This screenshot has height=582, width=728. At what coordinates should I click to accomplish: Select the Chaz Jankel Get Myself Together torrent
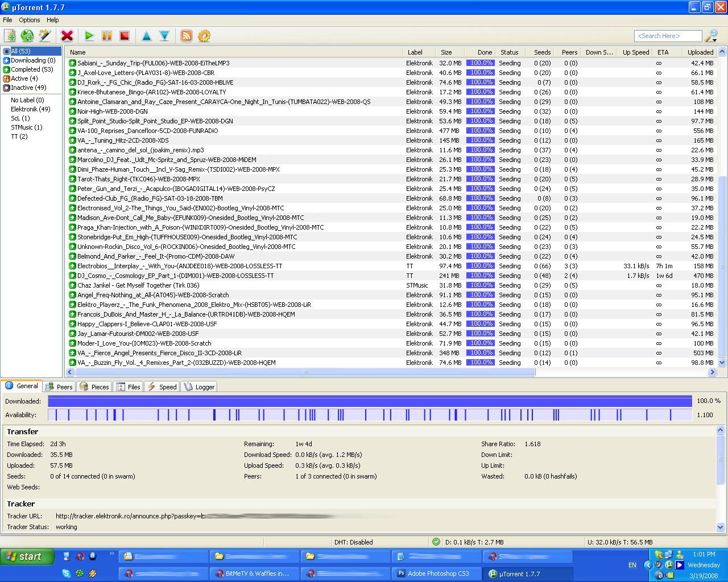pyautogui.click(x=391, y=285)
